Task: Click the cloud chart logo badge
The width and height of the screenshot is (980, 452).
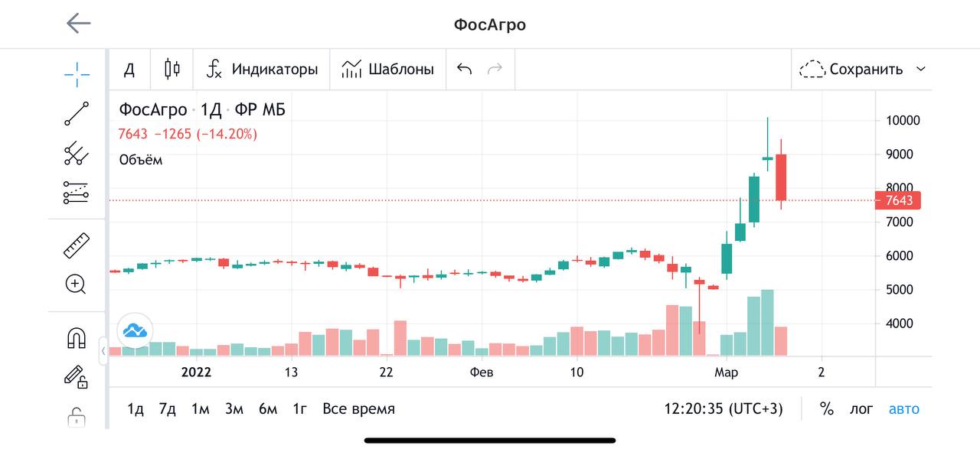Action: pyautogui.click(x=136, y=331)
